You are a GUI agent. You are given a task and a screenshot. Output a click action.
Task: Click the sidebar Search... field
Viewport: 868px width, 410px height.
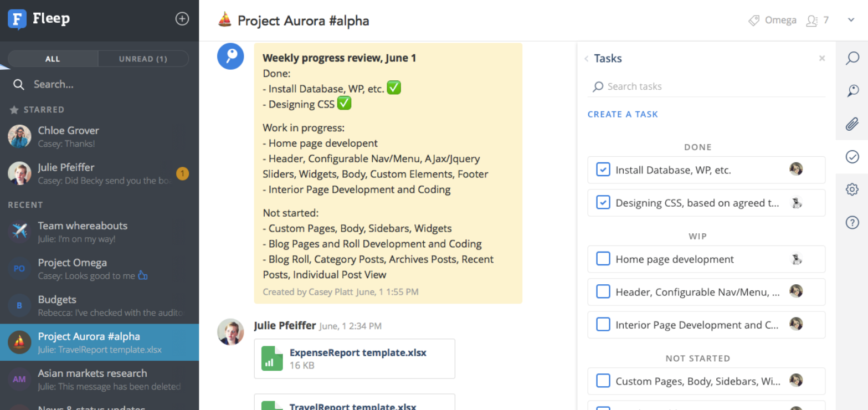(100, 84)
